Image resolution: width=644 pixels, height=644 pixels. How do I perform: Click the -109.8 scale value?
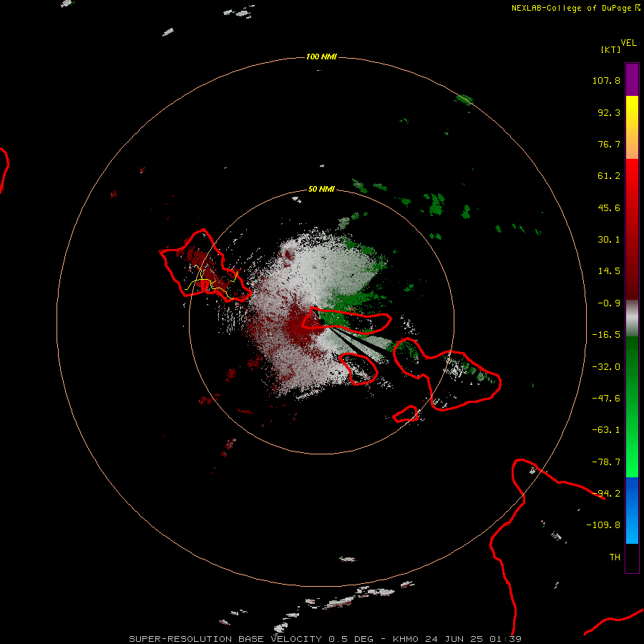(603, 525)
